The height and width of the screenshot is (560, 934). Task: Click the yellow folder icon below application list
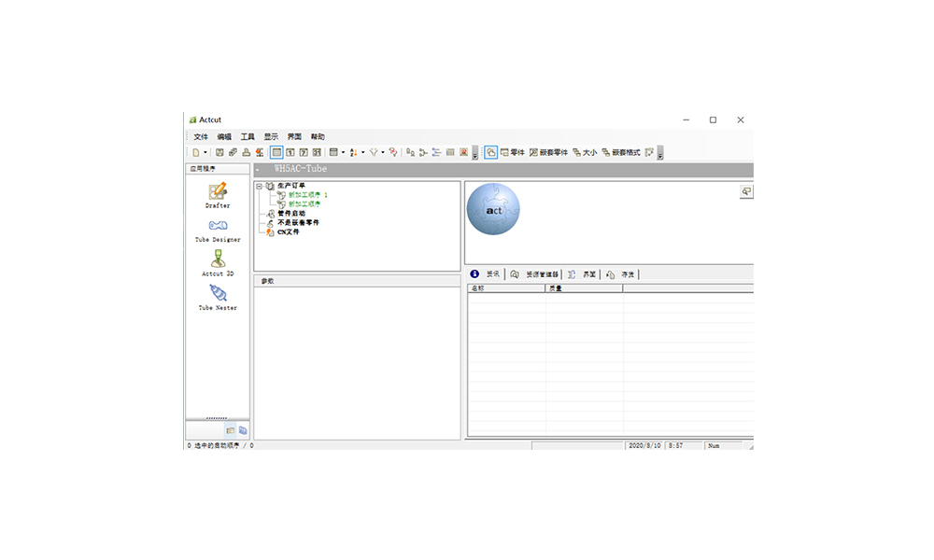231,430
